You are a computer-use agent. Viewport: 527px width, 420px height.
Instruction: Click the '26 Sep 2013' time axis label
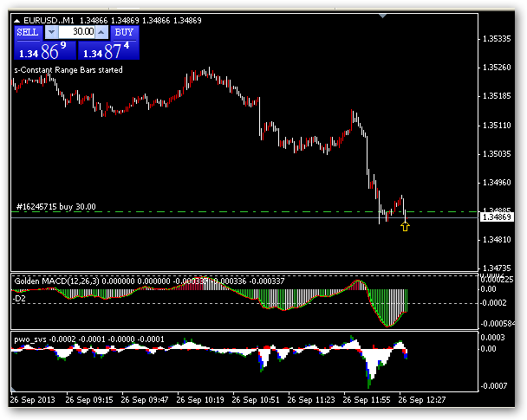(33, 400)
